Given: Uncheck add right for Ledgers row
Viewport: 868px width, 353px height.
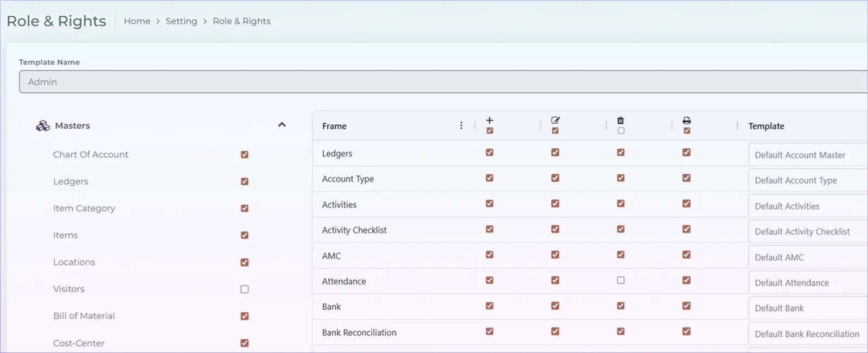Looking at the screenshot, I should click(x=489, y=153).
